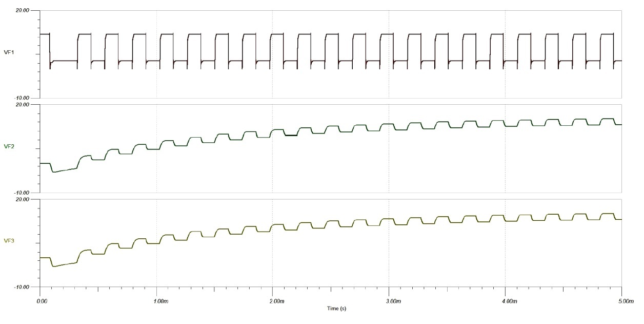Viewport: 644px width, 324px height.
Task: Click the 4.00m time axis tick label
Action: pyautogui.click(x=506, y=301)
